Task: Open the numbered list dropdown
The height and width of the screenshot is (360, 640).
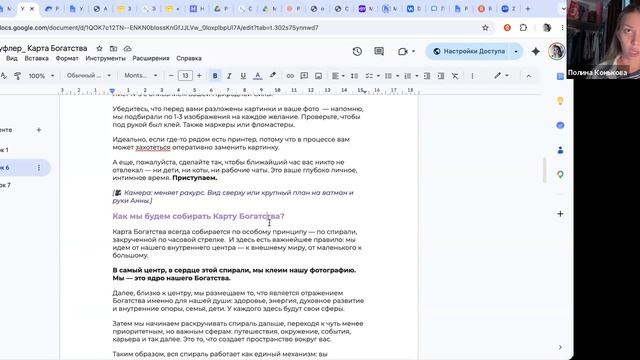Action: (411, 76)
